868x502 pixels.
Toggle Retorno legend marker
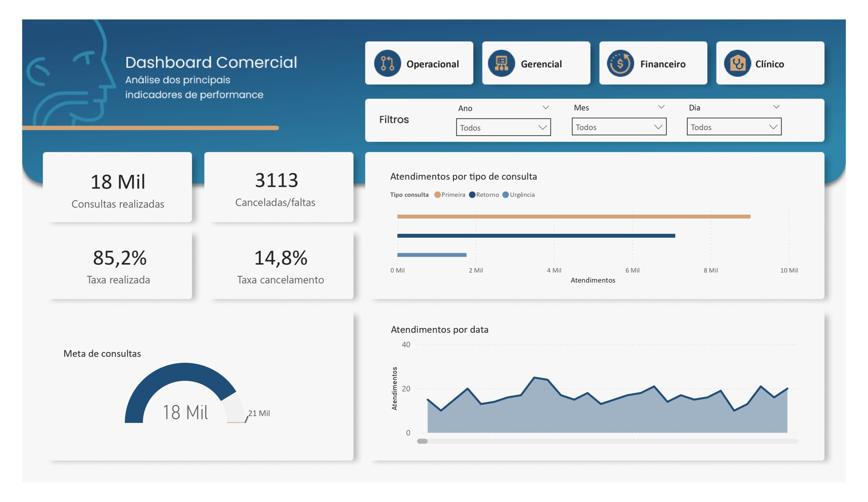472,195
